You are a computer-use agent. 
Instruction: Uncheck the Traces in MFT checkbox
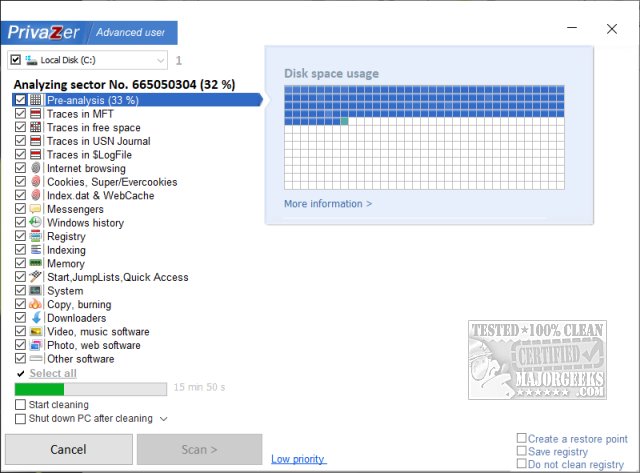click(20, 113)
